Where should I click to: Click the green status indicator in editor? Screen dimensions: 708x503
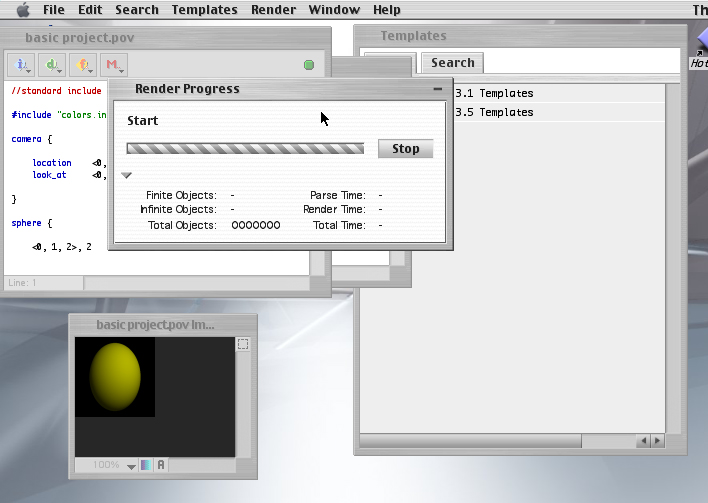tap(309, 66)
